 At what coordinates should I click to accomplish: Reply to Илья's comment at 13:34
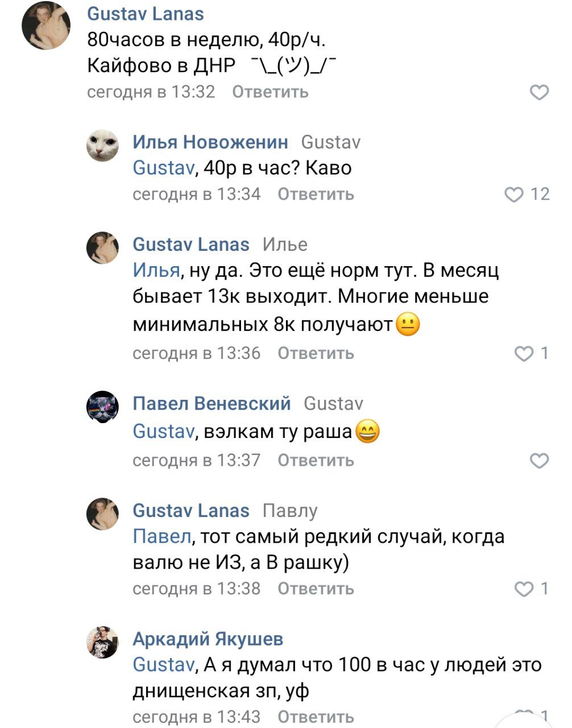pyautogui.click(x=316, y=195)
